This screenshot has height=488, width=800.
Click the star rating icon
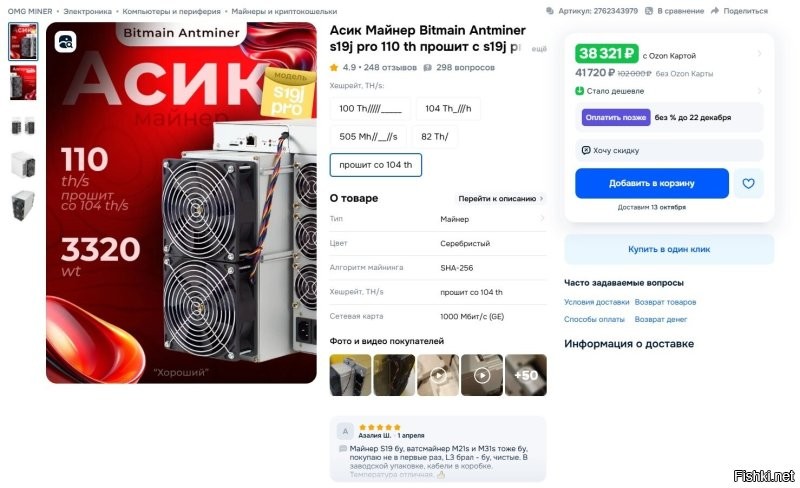334,68
